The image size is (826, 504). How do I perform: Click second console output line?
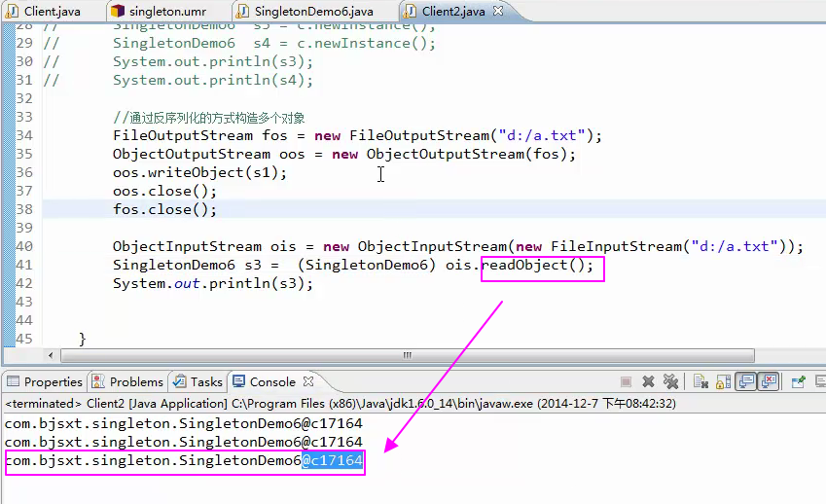click(183, 442)
